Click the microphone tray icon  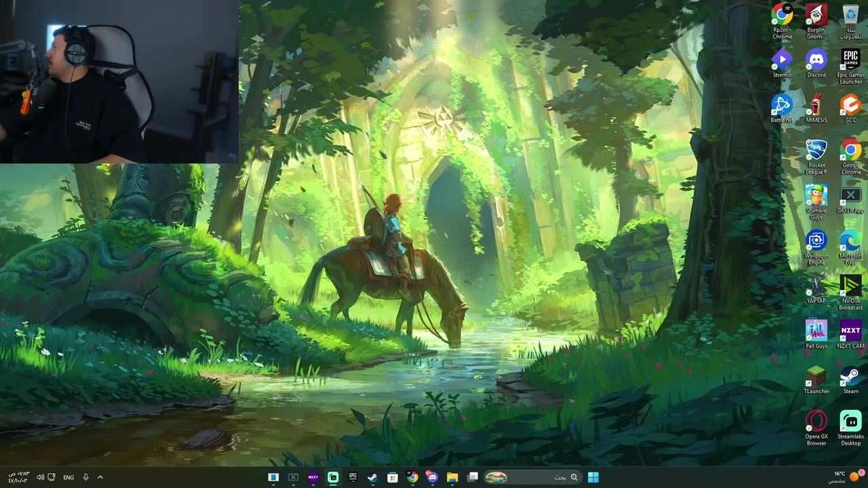[85, 477]
